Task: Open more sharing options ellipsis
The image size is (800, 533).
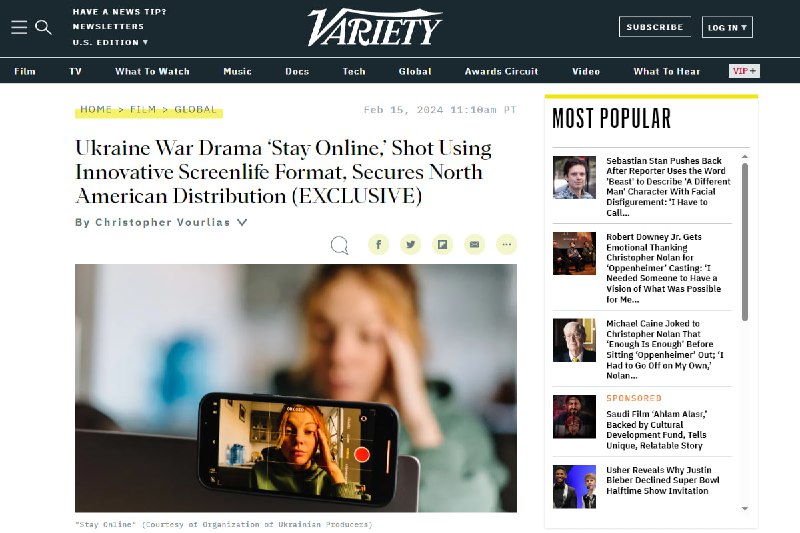Action: pyautogui.click(x=506, y=245)
